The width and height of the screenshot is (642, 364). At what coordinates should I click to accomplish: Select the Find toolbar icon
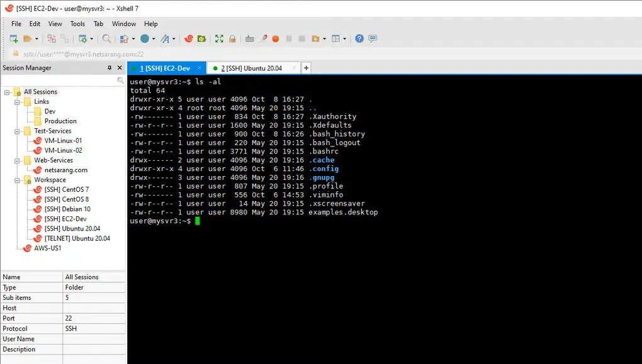(107, 38)
